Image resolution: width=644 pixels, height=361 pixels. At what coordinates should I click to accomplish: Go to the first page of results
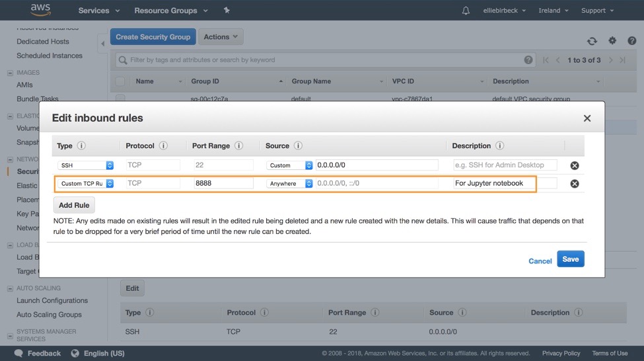(546, 60)
